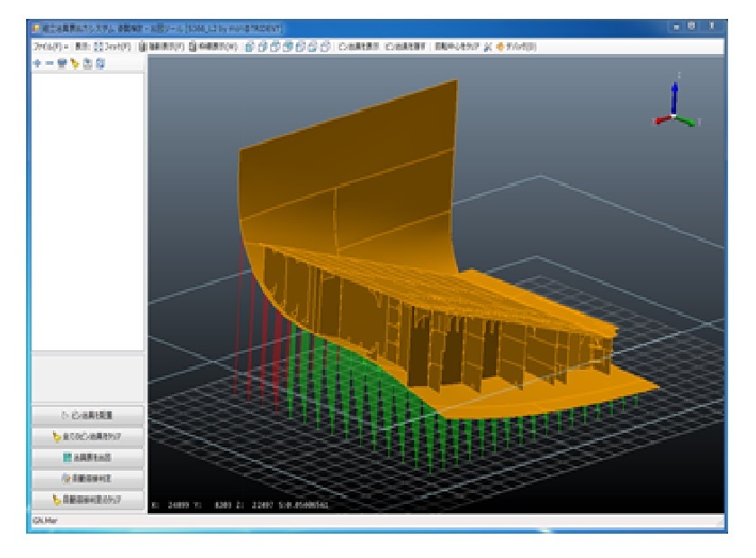Click the third view-orientation cube icon
The height and width of the screenshot is (558, 756).
click(274, 47)
